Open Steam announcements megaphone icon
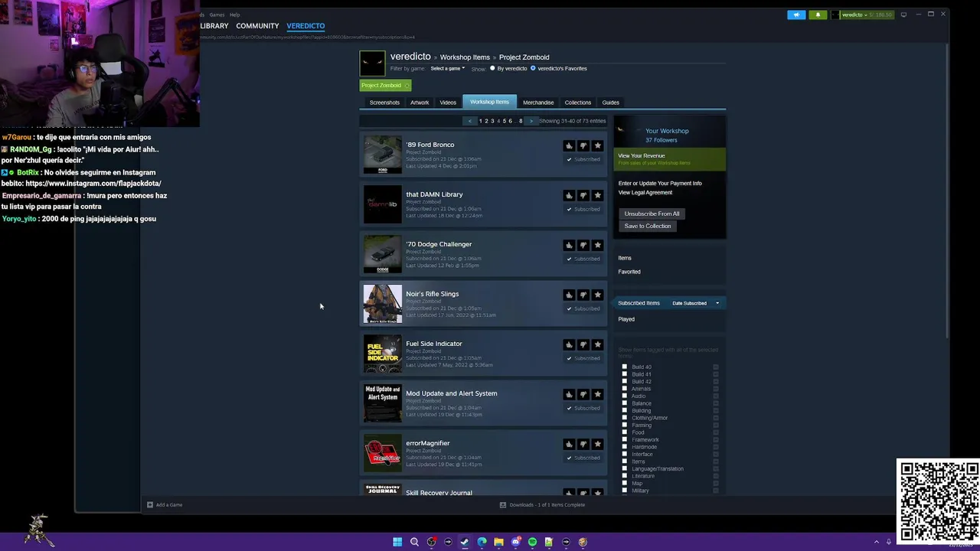 [x=796, y=15]
